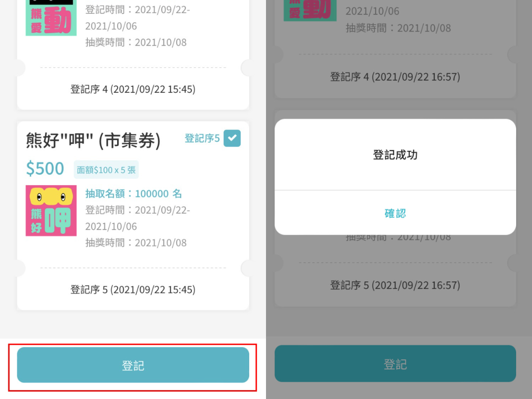Uncheck the 登記序5 checkbox
The image size is (532, 399).
pyautogui.click(x=232, y=139)
